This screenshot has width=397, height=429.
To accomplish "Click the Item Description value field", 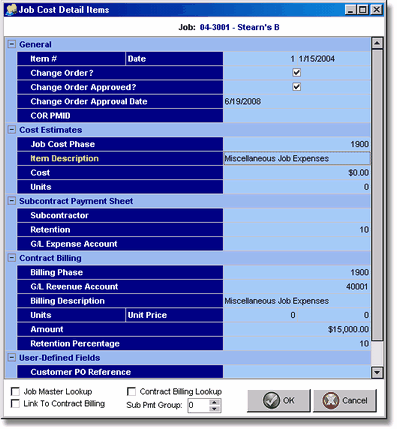I will 297,158.
